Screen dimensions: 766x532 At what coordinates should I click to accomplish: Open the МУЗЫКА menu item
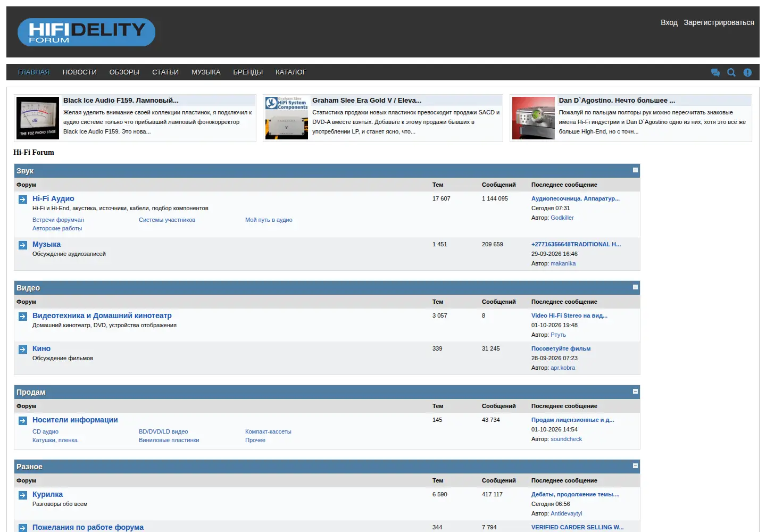(x=206, y=72)
